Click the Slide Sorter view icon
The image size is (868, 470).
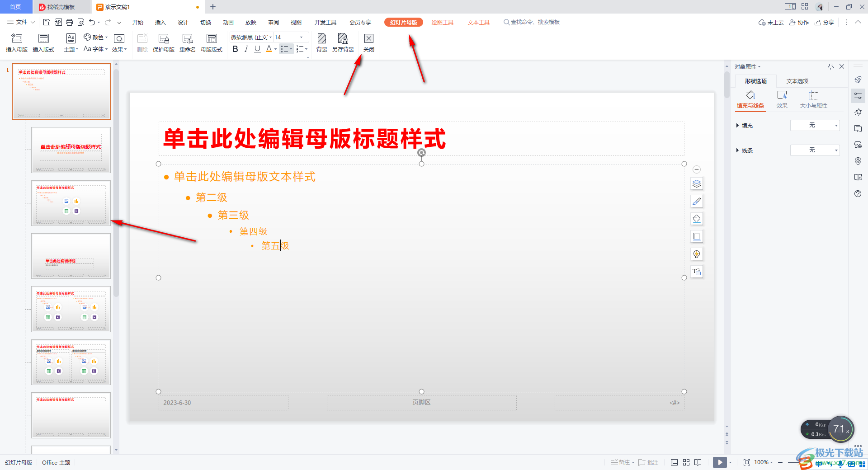[x=686, y=462]
